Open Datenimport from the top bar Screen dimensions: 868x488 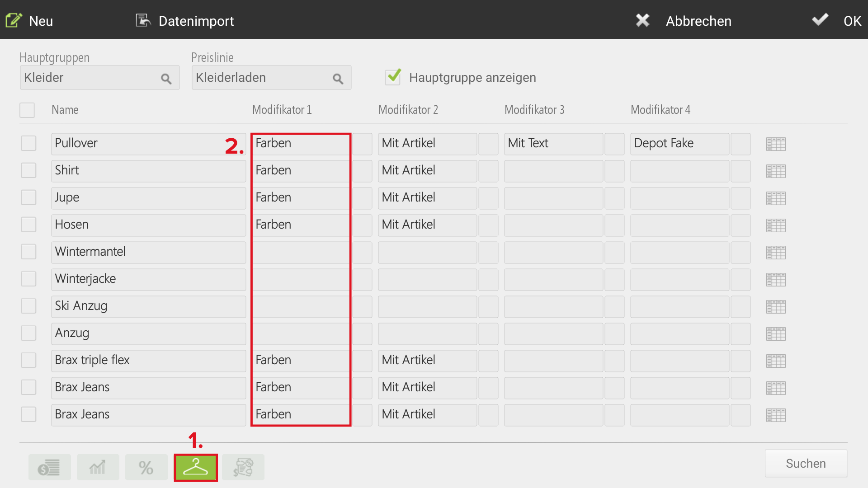click(185, 21)
